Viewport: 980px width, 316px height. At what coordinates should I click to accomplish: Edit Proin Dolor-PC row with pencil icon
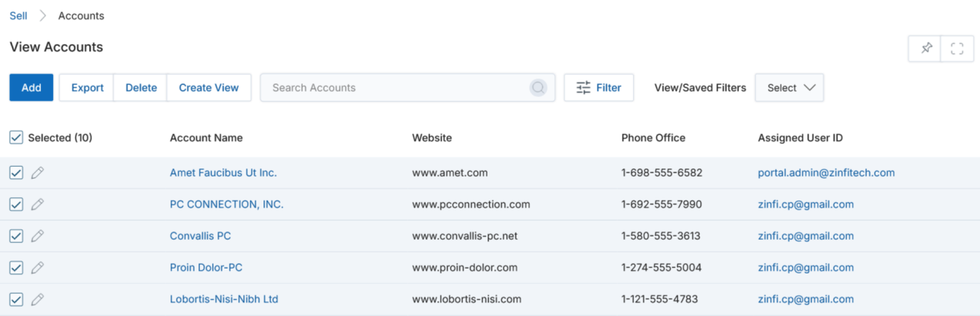[x=37, y=268]
